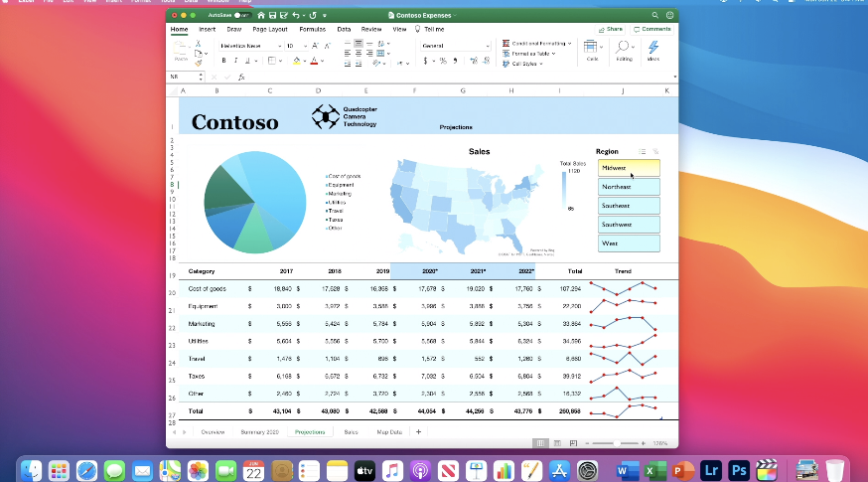868x482 pixels.
Task: Click the align right icon
Action: click(x=369, y=54)
